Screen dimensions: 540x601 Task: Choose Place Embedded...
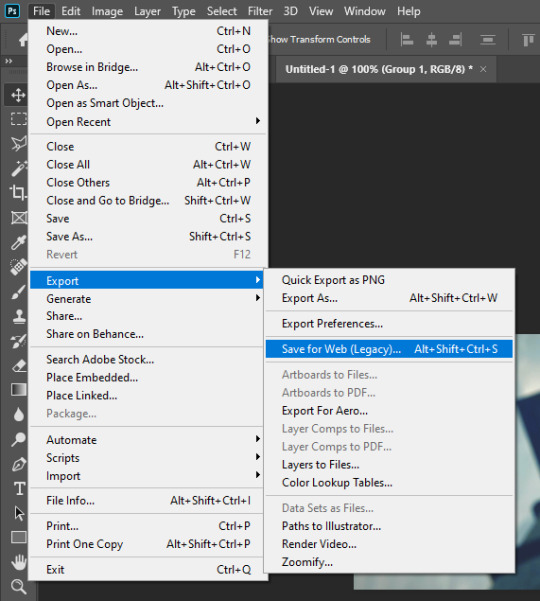[x=147, y=377]
